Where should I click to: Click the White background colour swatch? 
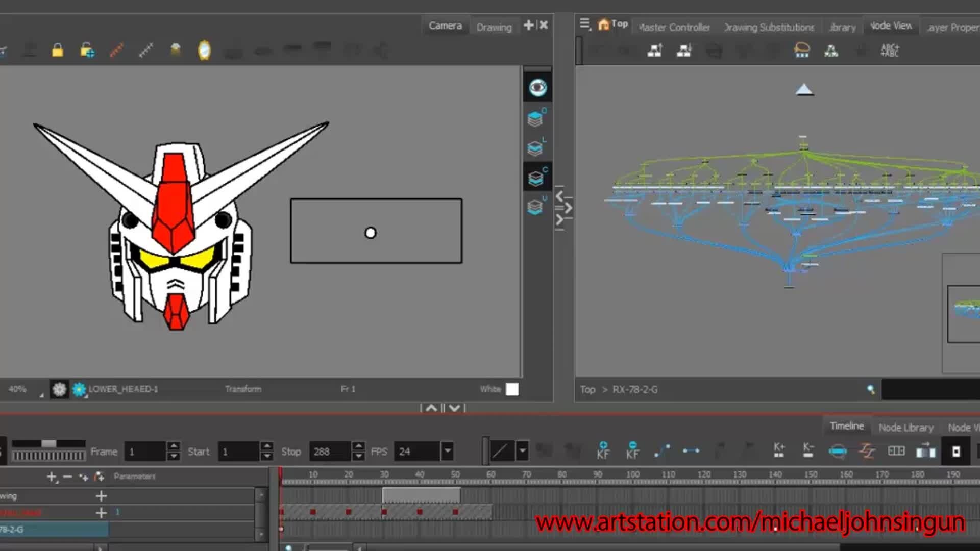point(512,389)
